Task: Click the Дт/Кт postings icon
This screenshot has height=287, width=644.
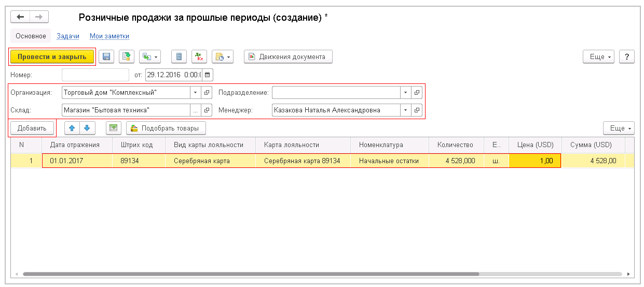Action: point(199,57)
